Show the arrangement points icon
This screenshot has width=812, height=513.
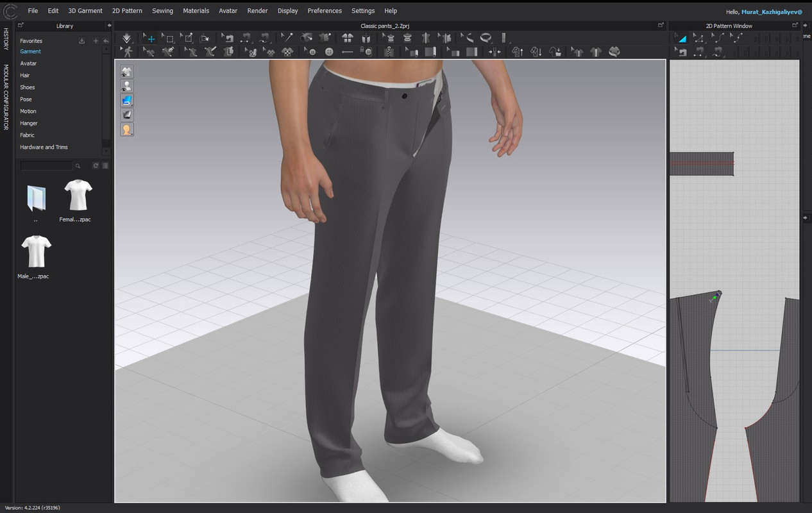click(x=347, y=38)
